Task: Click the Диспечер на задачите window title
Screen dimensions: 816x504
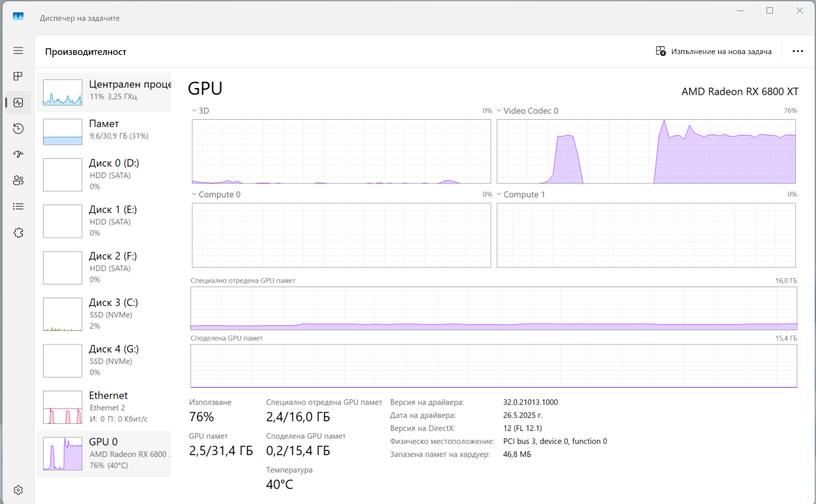Action: coord(80,18)
